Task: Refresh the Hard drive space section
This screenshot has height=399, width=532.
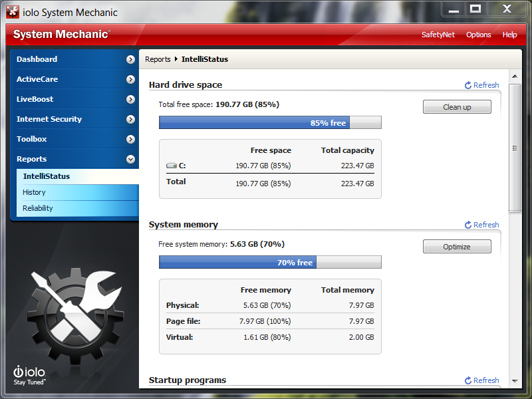Action: click(481, 85)
